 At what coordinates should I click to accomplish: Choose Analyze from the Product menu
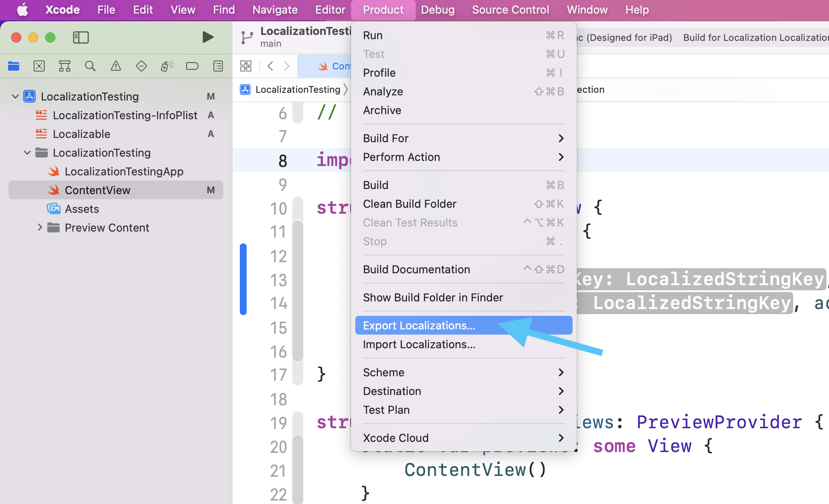pyautogui.click(x=463, y=92)
